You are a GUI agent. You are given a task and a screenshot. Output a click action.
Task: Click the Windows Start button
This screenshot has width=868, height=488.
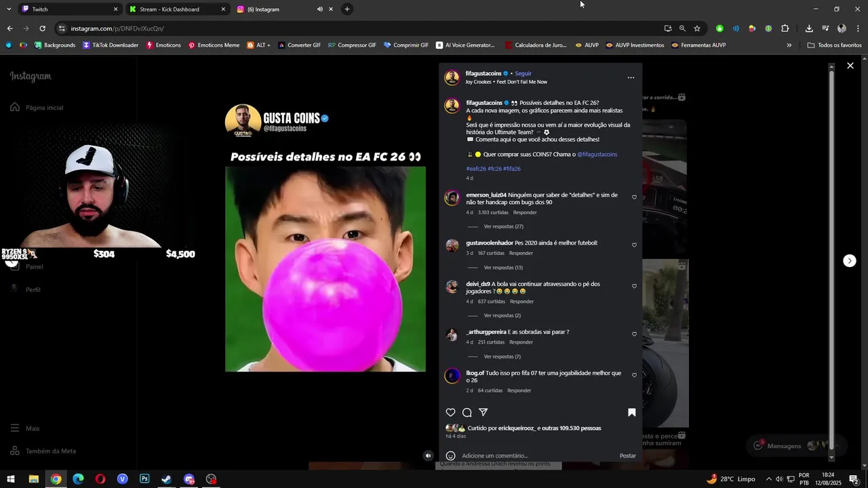[x=10, y=479]
